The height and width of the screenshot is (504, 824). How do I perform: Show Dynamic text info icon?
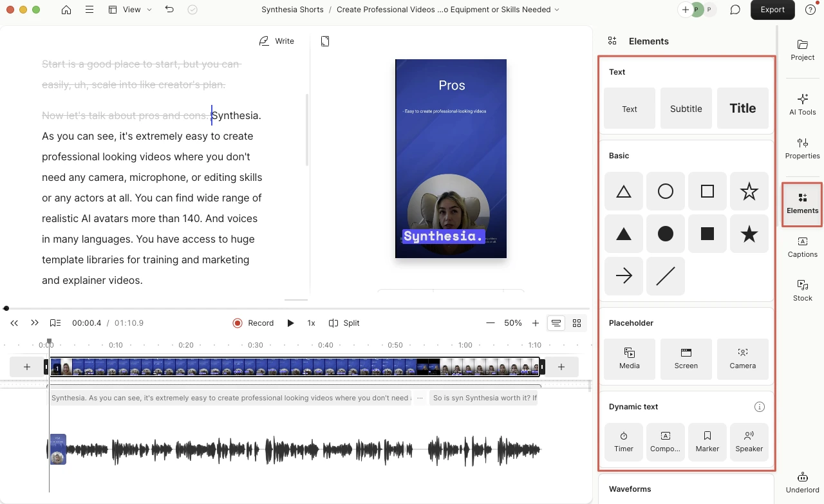(x=760, y=407)
